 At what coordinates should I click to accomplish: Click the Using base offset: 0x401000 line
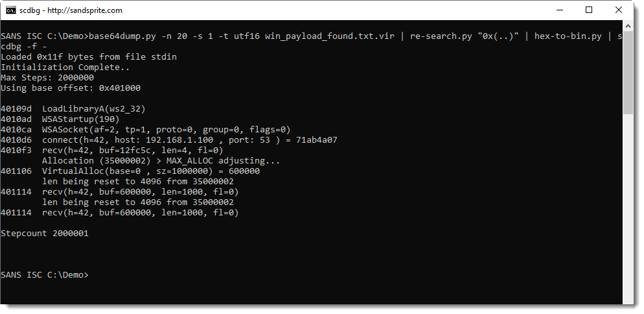(x=71, y=88)
